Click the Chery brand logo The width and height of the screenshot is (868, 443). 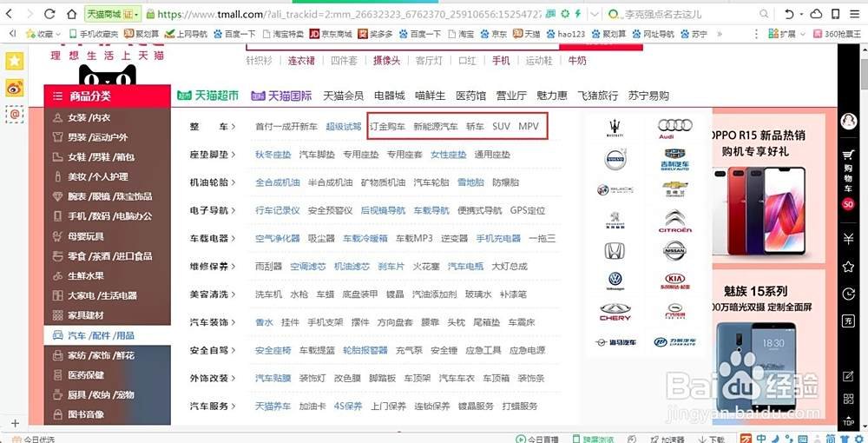click(x=615, y=312)
